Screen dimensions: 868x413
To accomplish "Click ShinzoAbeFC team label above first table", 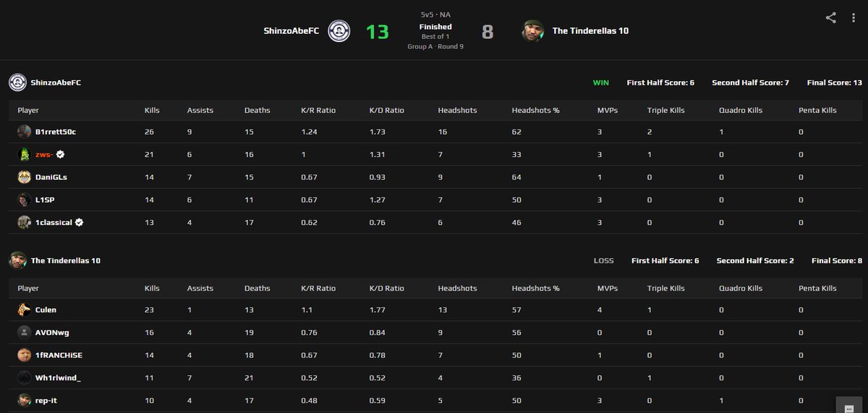I will tap(56, 82).
